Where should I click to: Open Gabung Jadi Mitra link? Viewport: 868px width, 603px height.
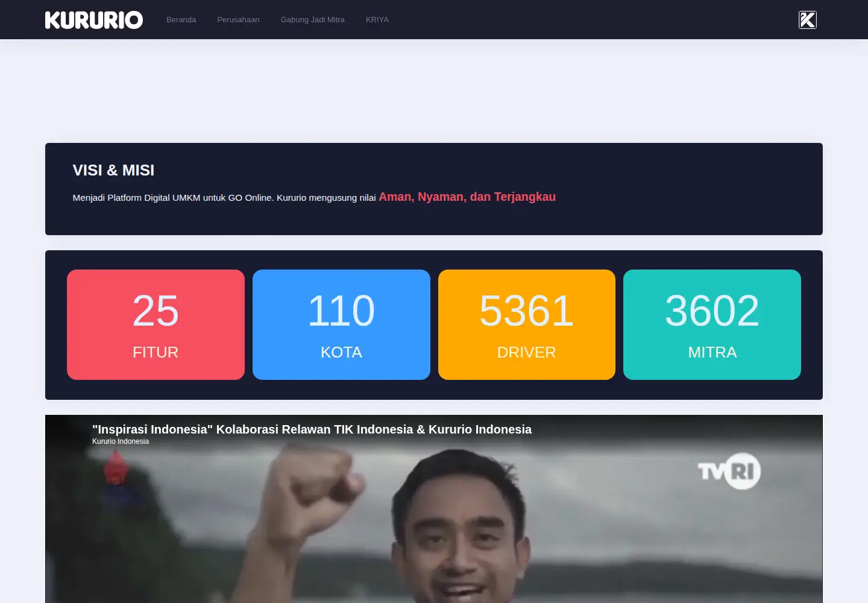pos(312,20)
